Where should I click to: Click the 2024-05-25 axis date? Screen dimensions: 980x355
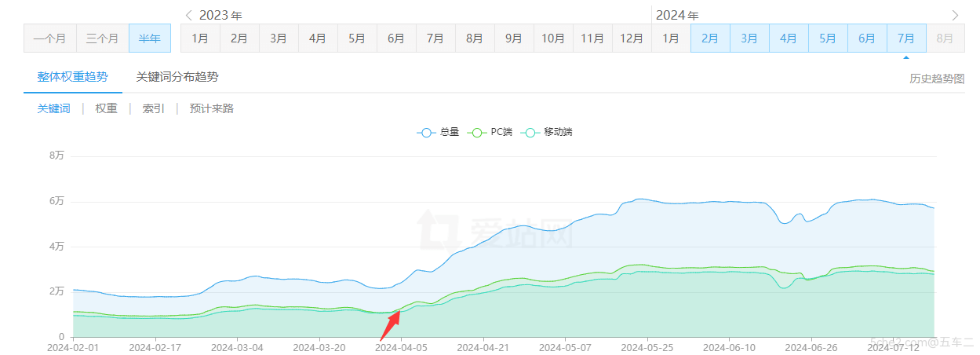coord(647,346)
